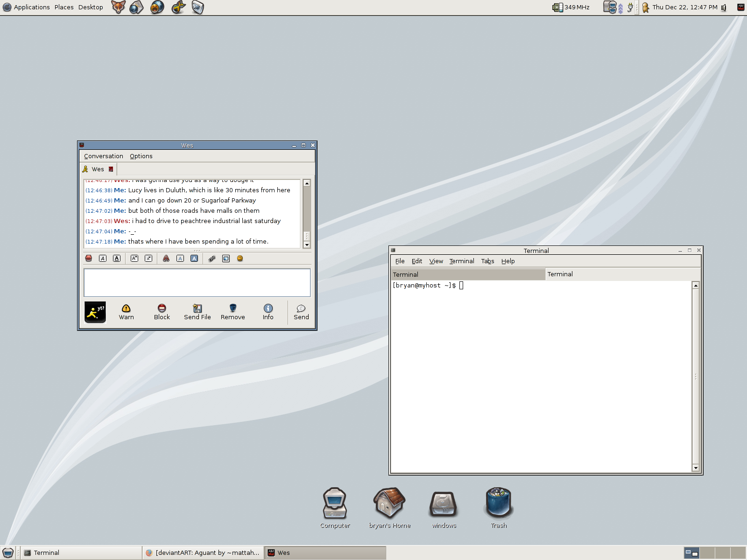Switch to first Terminal tab

pos(468,274)
